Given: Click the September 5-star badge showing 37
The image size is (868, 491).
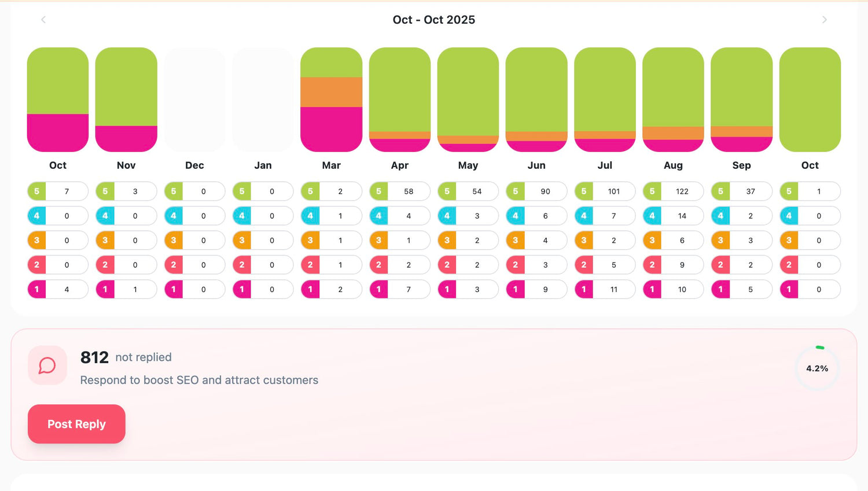Looking at the screenshot, I should pos(741,191).
